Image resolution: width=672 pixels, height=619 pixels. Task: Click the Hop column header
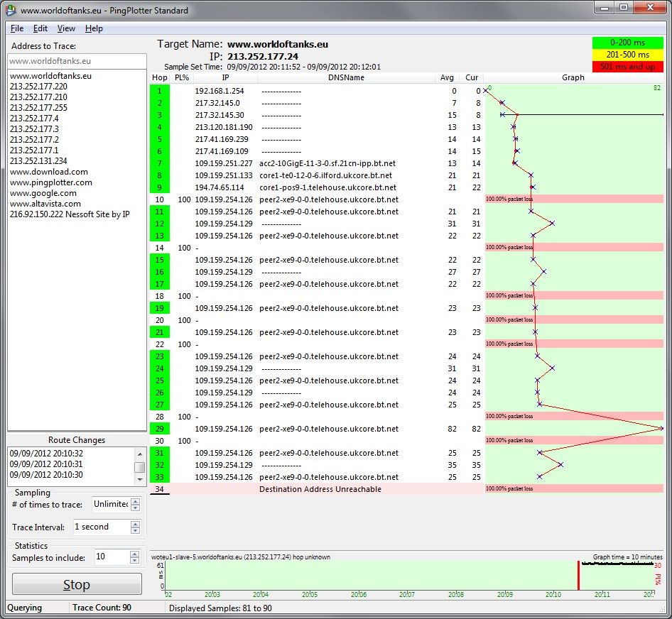point(159,77)
